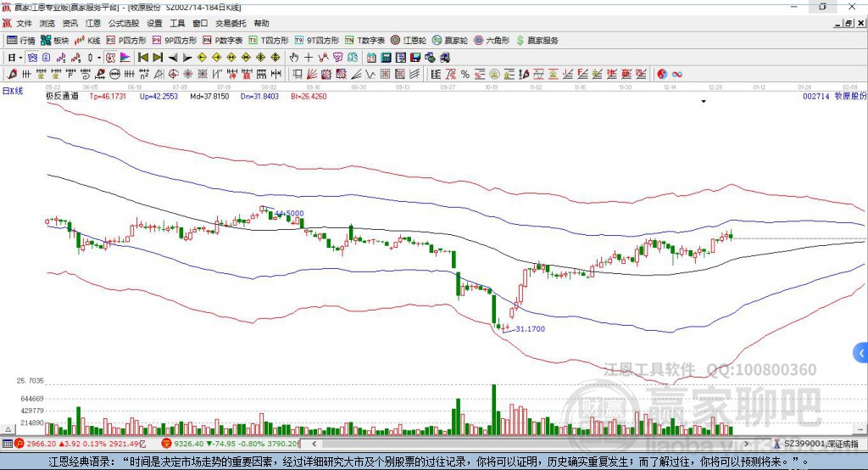Open 赢家服务 with dollar icon
The image size is (868, 470).
coord(537,41)
